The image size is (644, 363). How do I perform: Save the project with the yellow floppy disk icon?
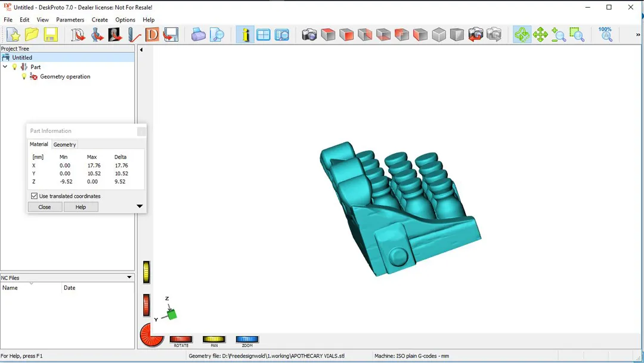click(51, 35)
